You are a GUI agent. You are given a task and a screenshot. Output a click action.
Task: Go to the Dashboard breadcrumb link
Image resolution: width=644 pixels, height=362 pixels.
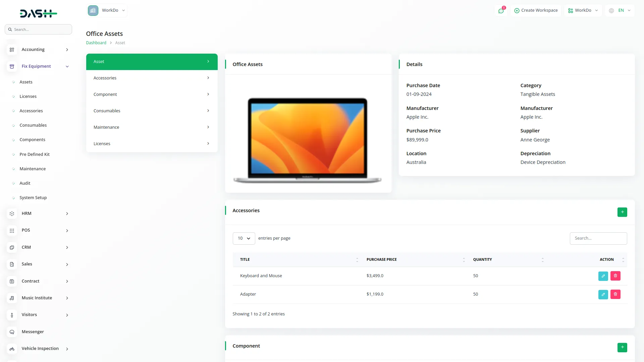(96, 43)
